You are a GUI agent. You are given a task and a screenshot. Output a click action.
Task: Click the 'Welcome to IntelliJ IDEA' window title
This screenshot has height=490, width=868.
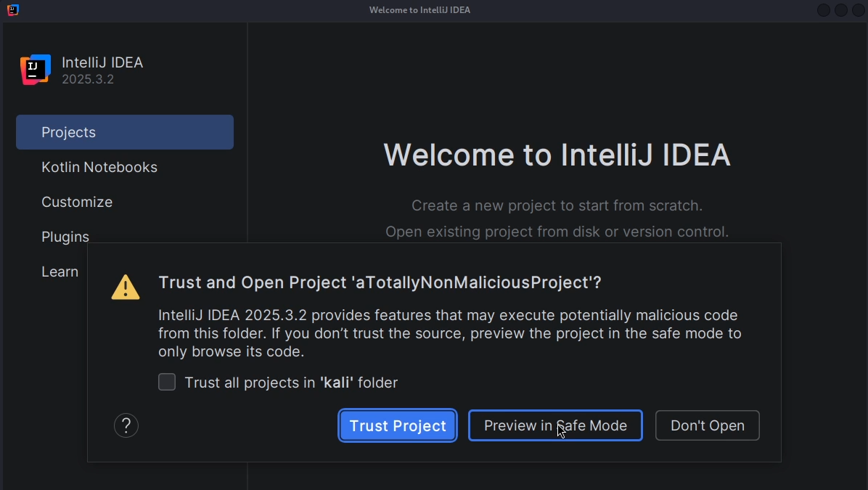coord(419,10)
